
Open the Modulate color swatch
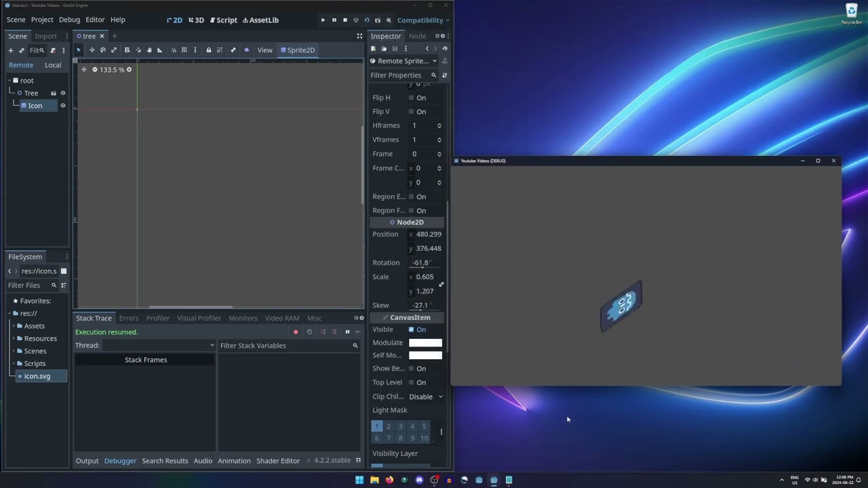425,343
